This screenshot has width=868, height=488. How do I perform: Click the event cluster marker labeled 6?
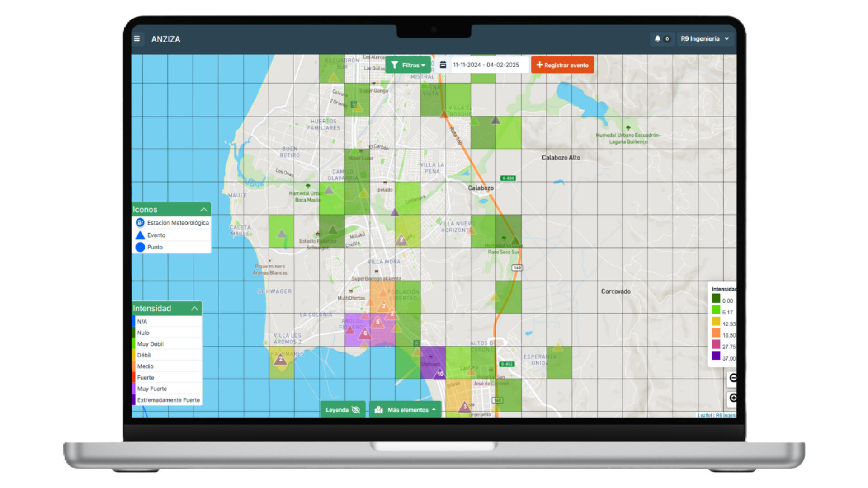(x=365, y=333)
